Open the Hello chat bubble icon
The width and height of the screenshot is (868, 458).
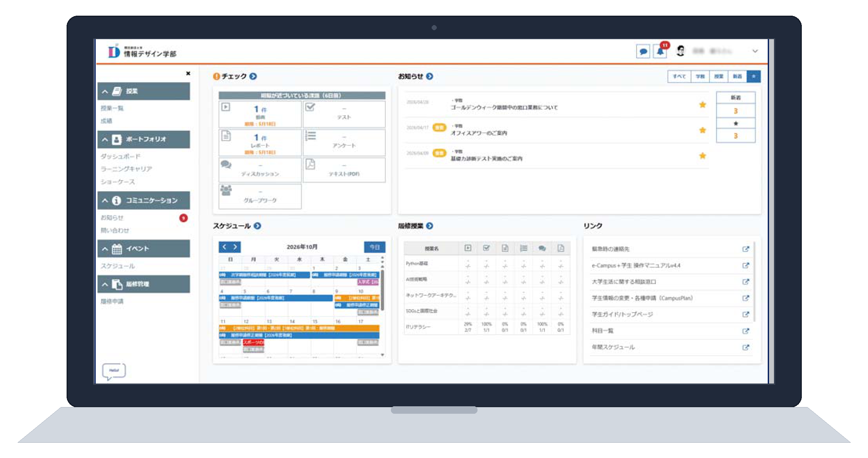point(114,371)
